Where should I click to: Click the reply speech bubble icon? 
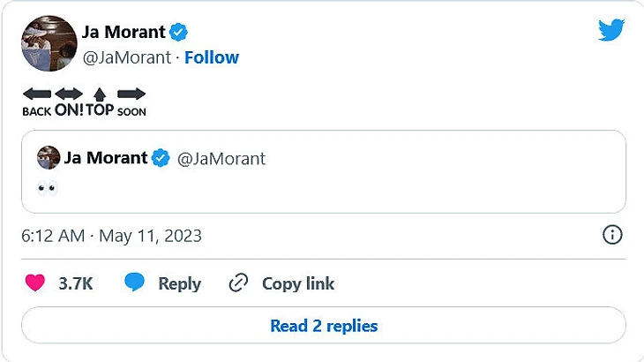[134, 283]
